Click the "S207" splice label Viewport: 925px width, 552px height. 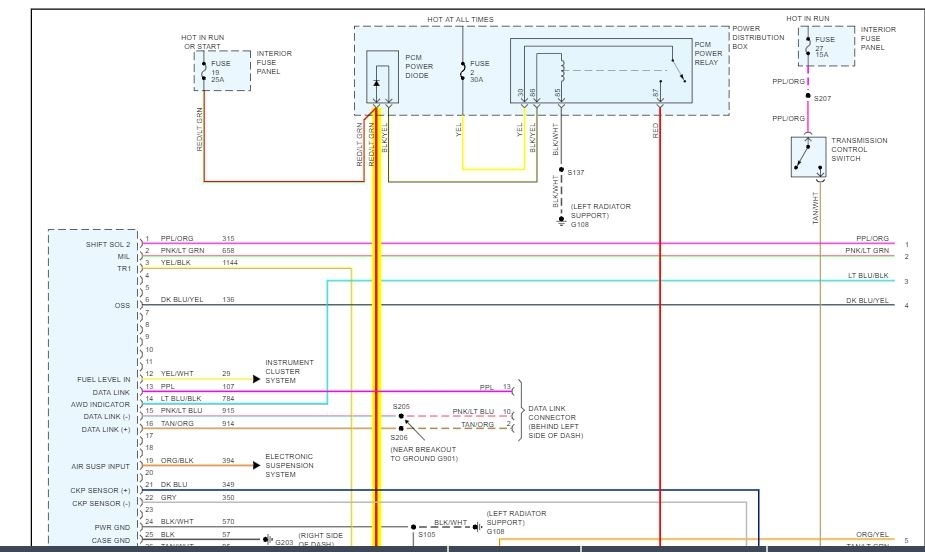[822, 98]
